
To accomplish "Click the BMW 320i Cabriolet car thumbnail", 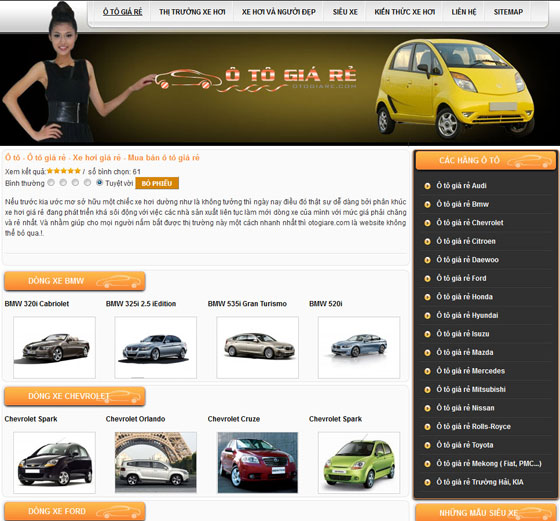I will click(x=54, y=347).
